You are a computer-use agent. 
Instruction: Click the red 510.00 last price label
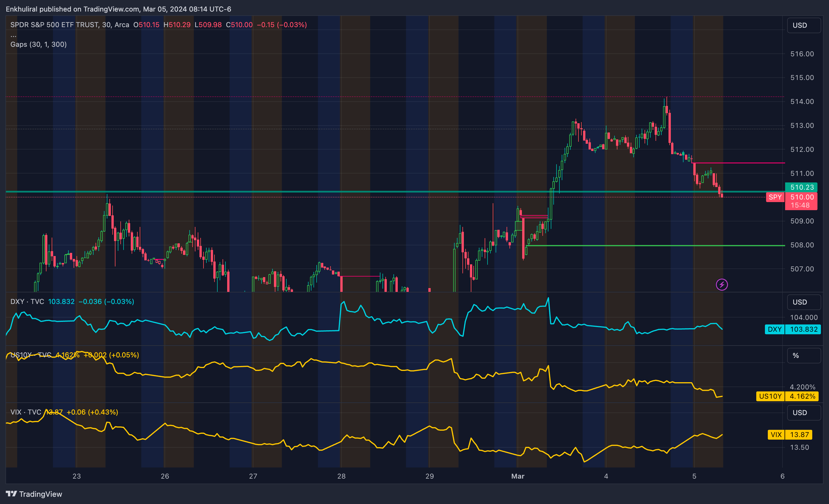[x=801, y=197]
